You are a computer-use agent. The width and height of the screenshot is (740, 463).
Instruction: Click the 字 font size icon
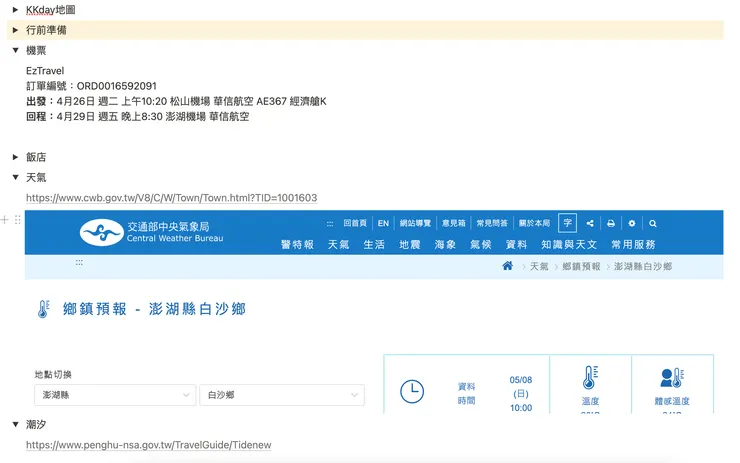pos(567,223)
